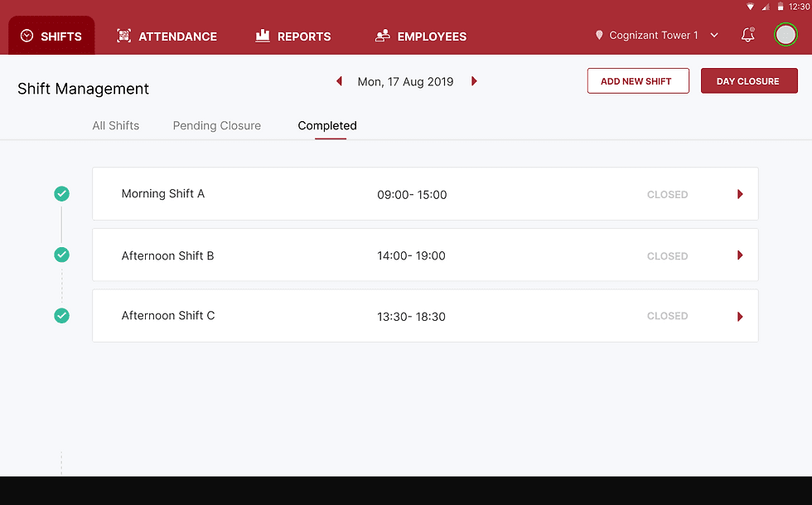Show the All Shifts tab

[115, 125]
